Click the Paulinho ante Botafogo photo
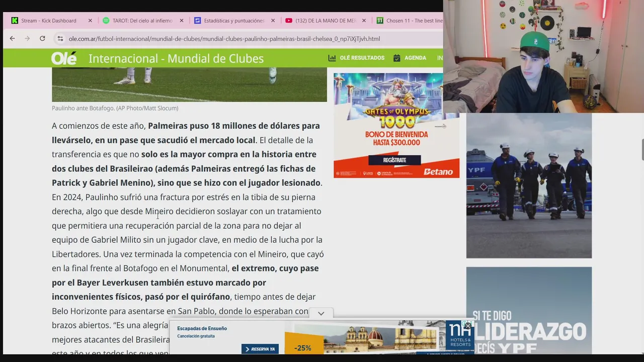The image size is (644, 362). (x=189, y=84)
